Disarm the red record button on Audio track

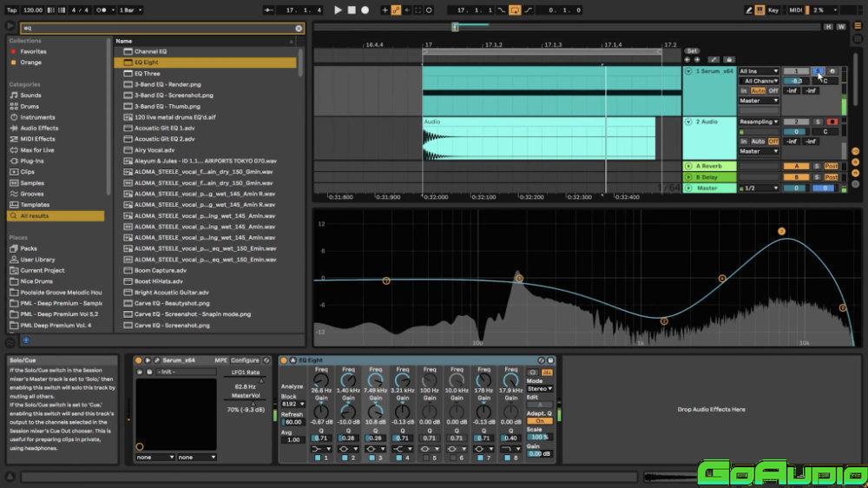832,122
